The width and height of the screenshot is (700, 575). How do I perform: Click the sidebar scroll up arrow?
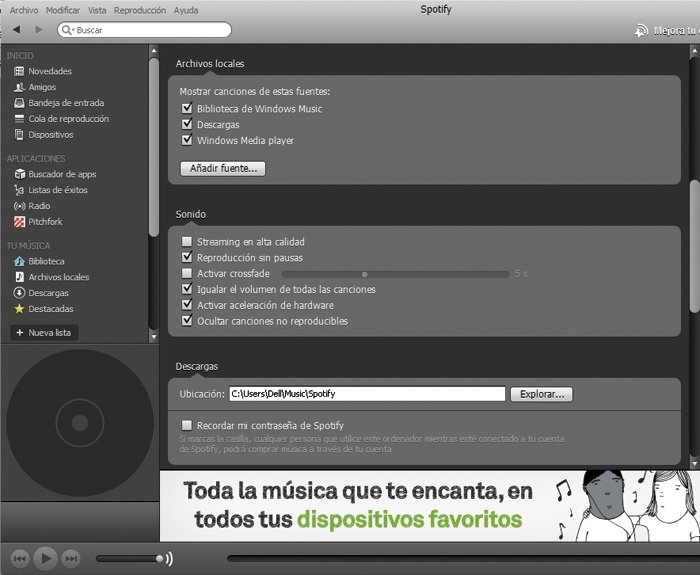154,50
